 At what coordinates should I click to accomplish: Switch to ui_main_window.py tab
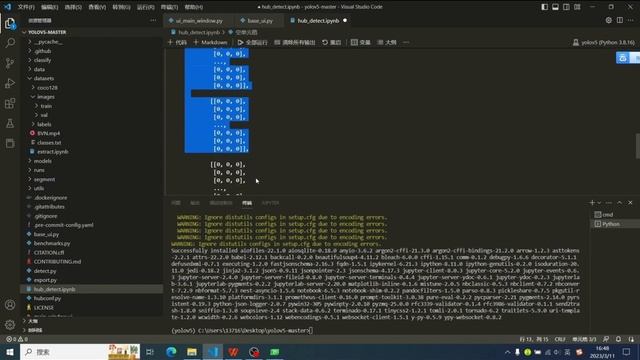[x=199, y=20]
